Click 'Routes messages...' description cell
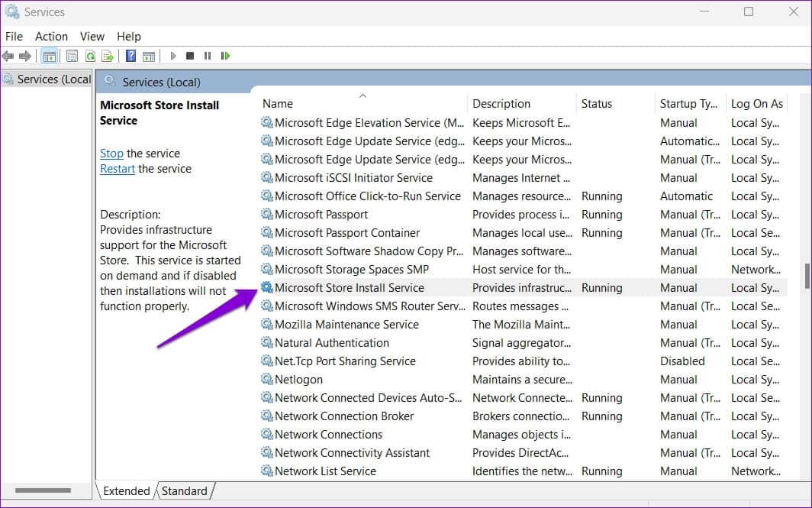 click(520, 306)
